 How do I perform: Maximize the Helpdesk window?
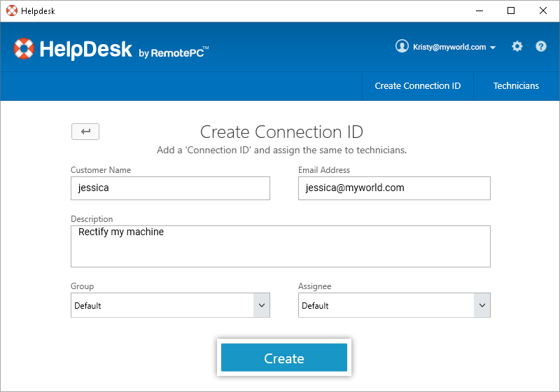pos(511,10)
